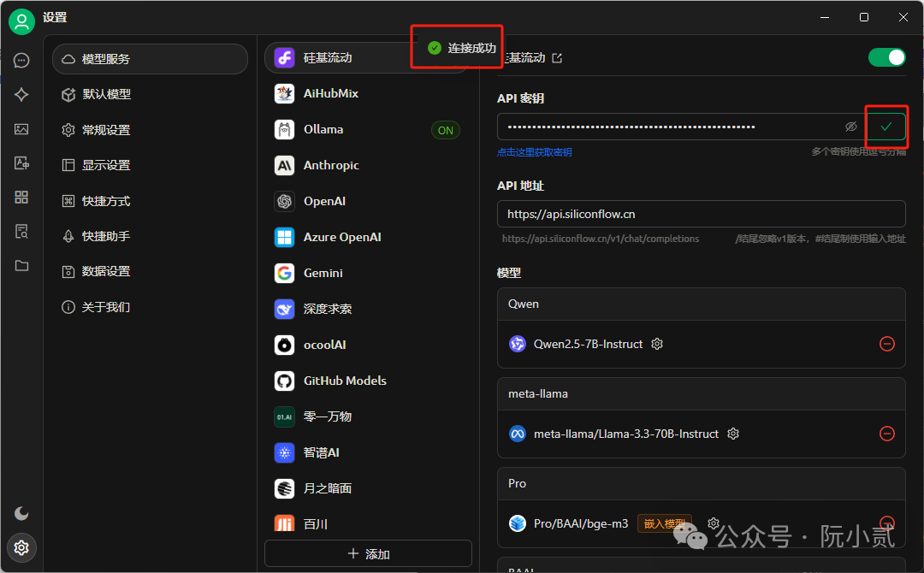Select 数据设置 settings menu
Screen dimensions: 924x573
(x=151, y=271)
